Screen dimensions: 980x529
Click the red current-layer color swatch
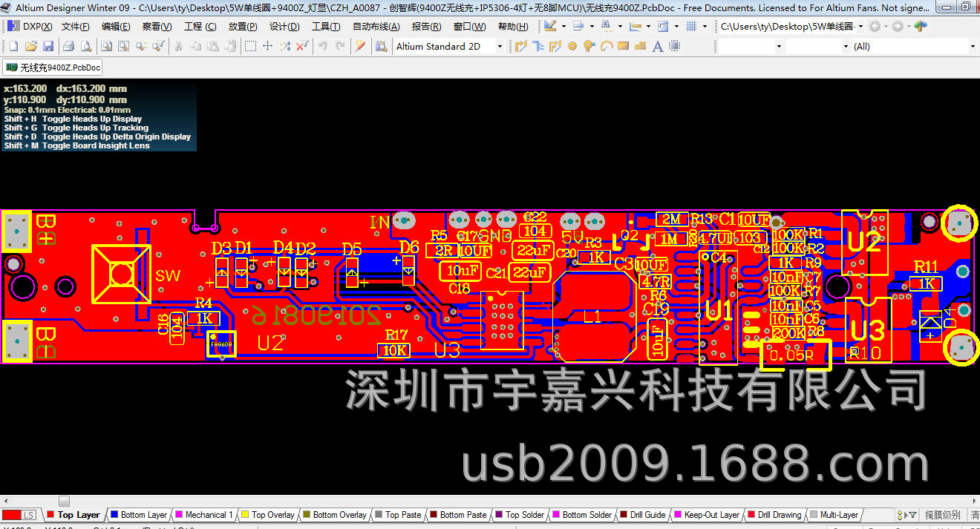[11, 515]
